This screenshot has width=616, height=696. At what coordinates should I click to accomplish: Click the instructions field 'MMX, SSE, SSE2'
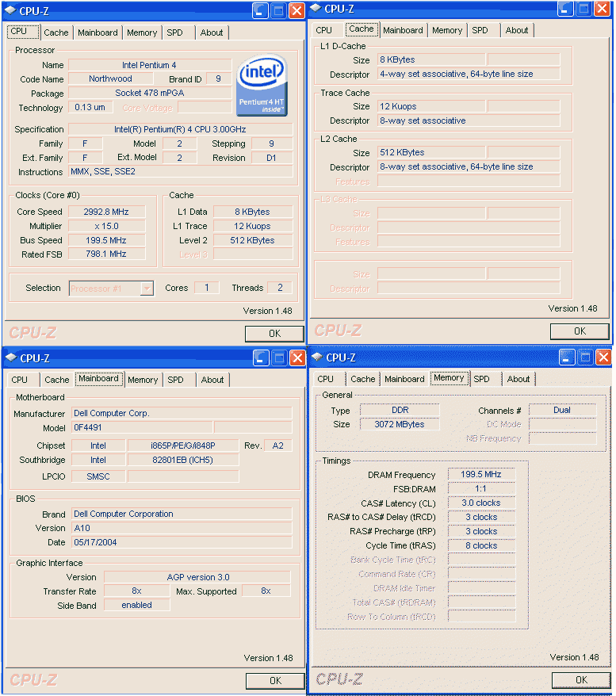(x=181, y=171)
